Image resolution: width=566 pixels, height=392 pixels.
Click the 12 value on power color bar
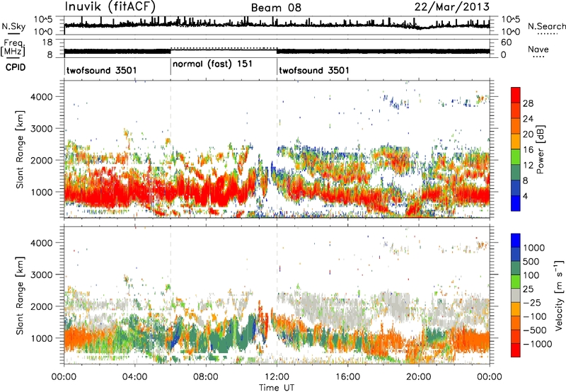point(528,166)
